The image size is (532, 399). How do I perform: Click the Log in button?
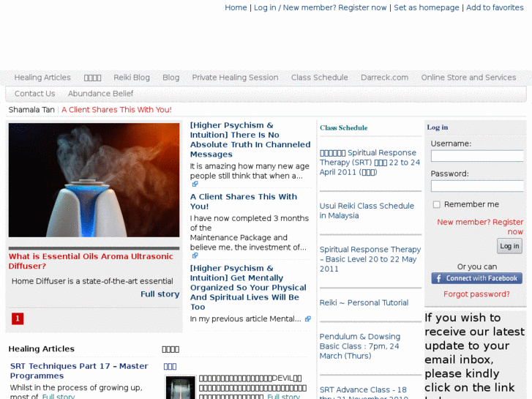point(509,246)
